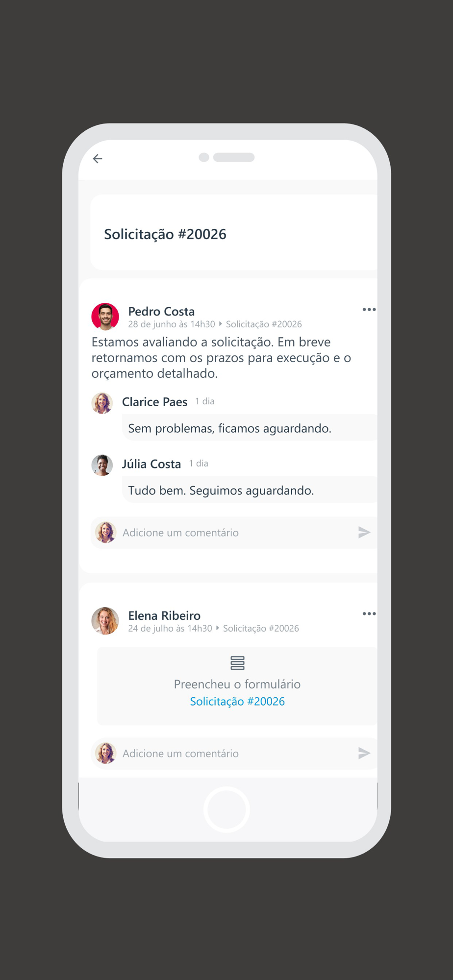453x980 pixels.
Task: Open Elena Ribeiro's profile avatar
Action: click(105, 621)
